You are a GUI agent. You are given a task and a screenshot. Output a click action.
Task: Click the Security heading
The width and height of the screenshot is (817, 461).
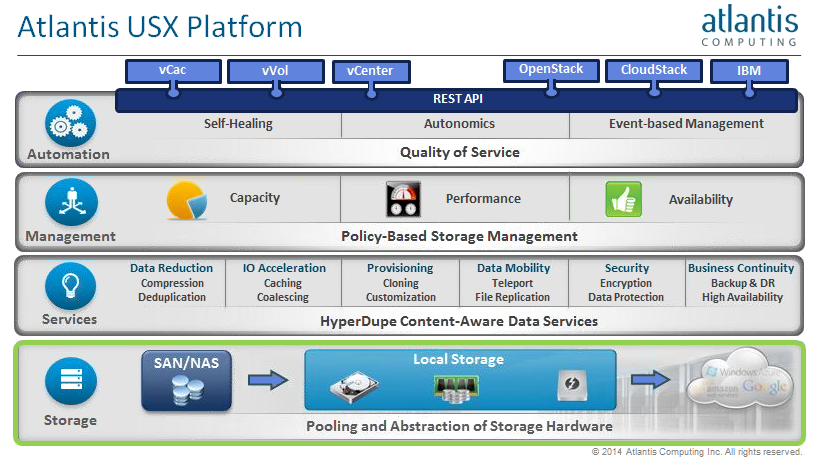point(627,268)
